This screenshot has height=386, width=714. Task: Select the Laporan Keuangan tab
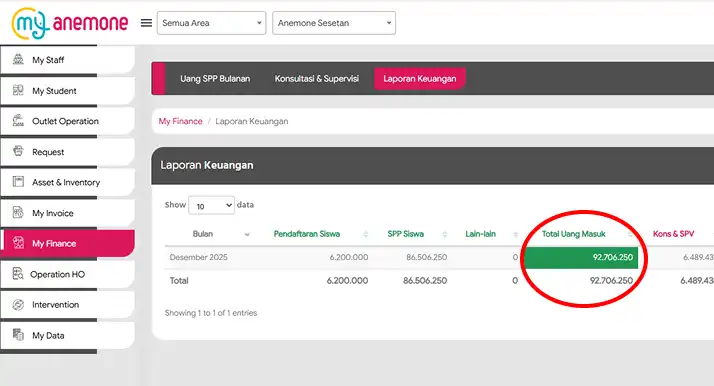[x=419, y=79]
